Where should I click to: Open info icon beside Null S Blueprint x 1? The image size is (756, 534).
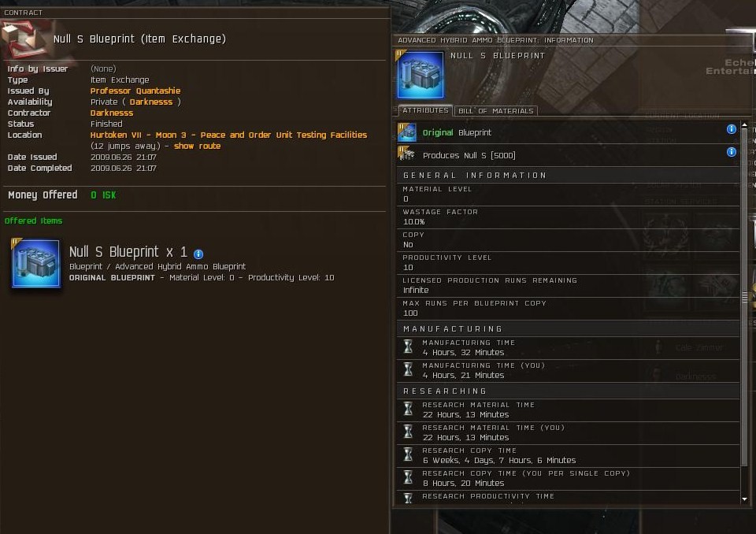(198, 254)
